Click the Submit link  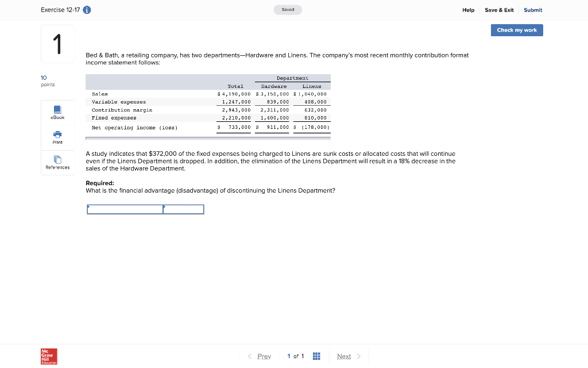click(x=532, y=10)
